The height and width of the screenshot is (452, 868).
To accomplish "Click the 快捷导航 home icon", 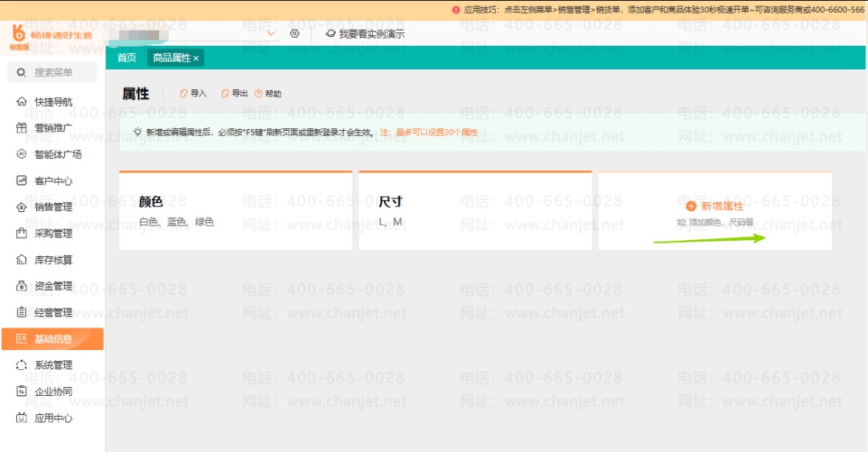I will [x=22, y=101].
